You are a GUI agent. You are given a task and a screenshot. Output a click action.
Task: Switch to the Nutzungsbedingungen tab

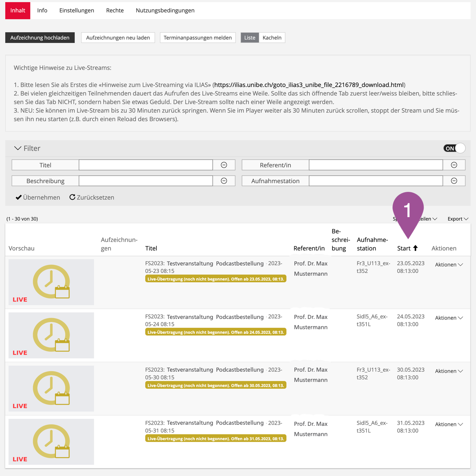165,10
